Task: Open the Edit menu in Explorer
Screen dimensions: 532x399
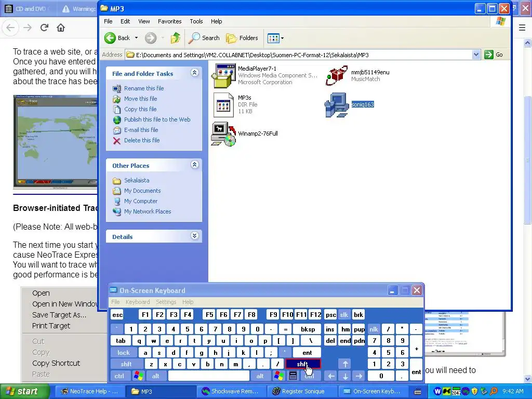Action: click(125, 21)
